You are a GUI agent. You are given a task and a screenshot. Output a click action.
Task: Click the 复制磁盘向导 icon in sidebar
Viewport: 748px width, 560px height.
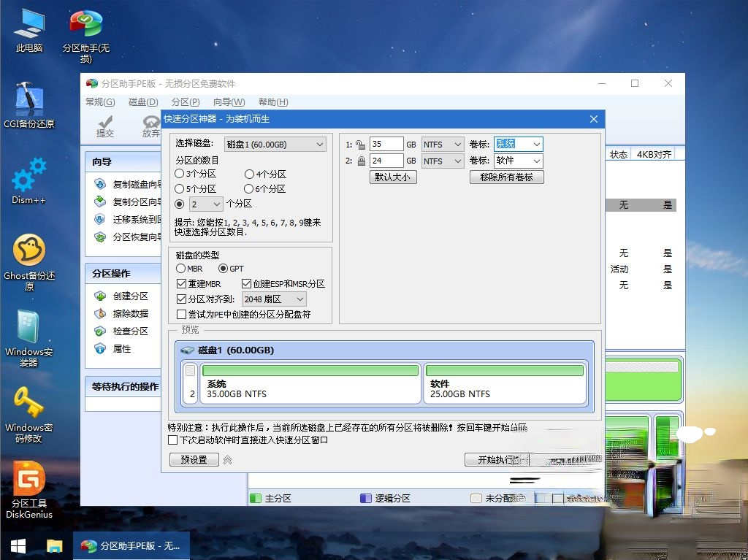coord(99,184)
